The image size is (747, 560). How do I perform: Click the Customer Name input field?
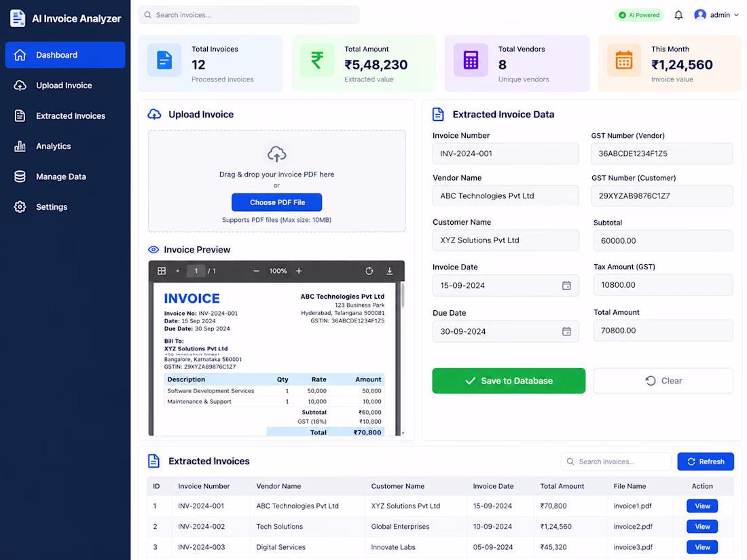click(x=505, y=240)
